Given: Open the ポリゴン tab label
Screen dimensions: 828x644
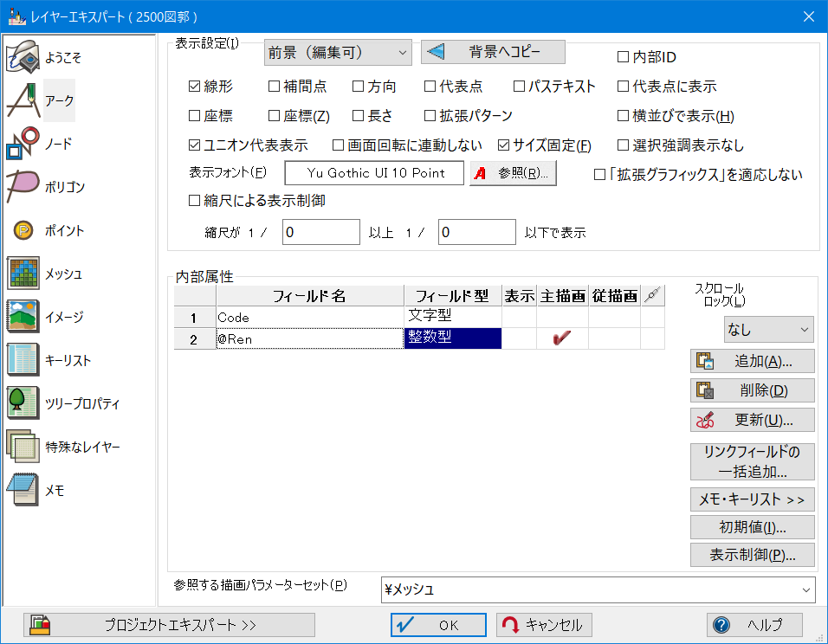Looking at the screenshot, I should pyautogui.click(x=64, y=187).
